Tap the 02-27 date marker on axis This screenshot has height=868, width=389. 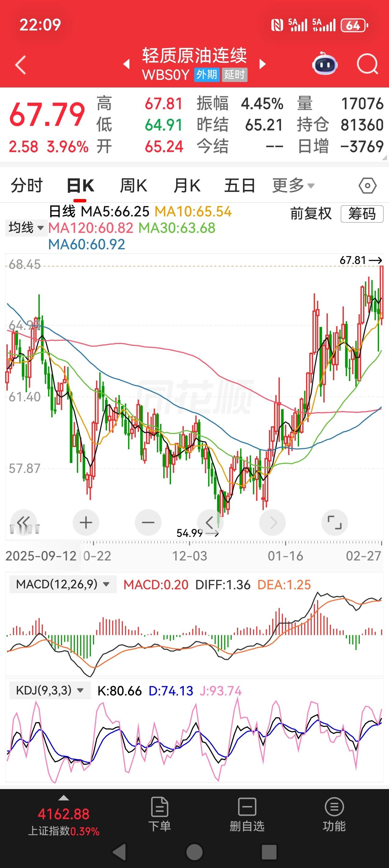tap(363, 556)
